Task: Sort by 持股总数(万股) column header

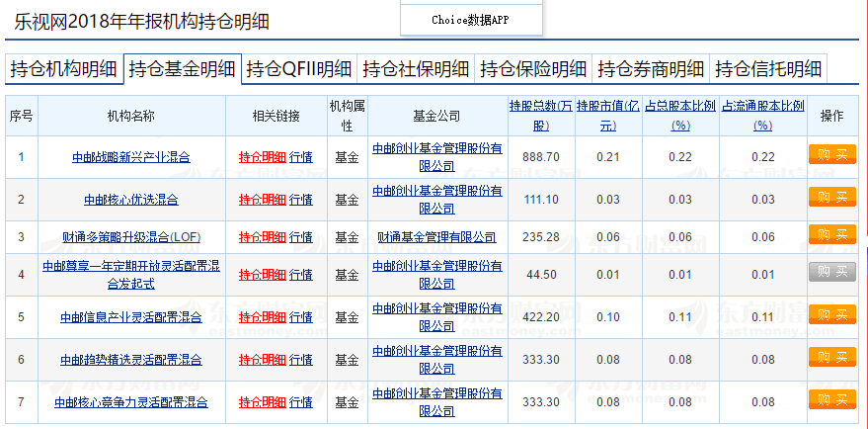Action: [x=541, y=116]
